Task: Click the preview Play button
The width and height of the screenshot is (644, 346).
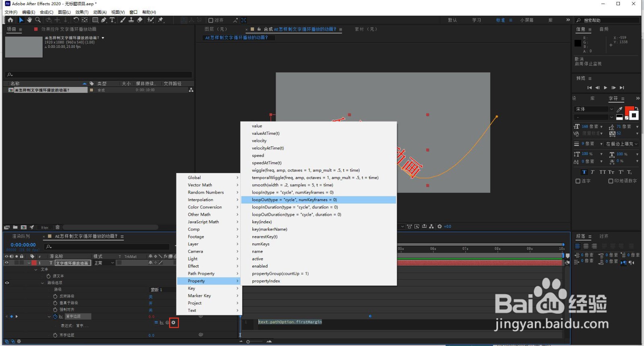Action: (x=605, y=88)
